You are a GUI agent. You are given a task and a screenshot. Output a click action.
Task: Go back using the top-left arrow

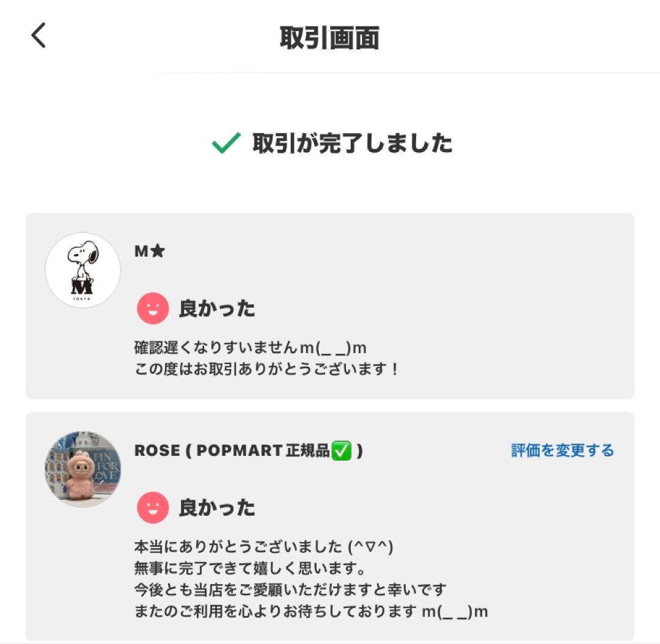point(38,36)
